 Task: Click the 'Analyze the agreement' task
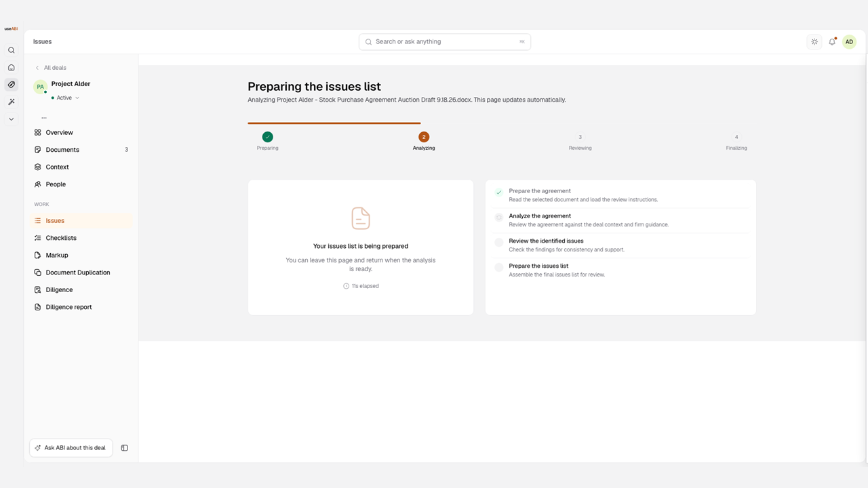point(620,220)
